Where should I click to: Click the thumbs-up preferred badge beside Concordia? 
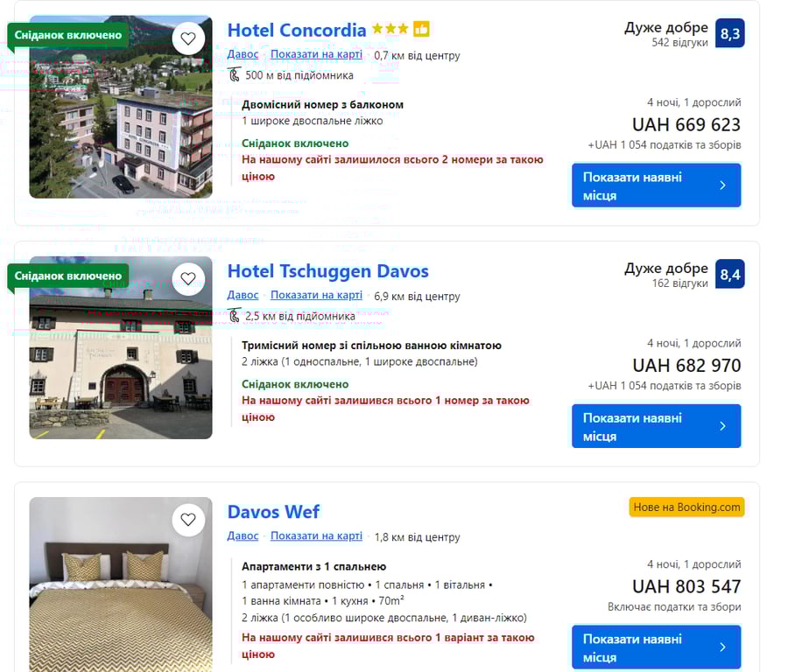pyautogui.click(x=421, y=29)
